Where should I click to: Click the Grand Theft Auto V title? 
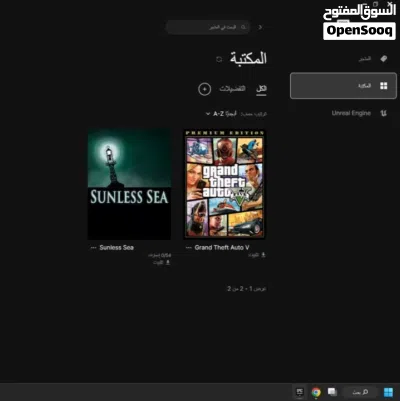(222, 248)
